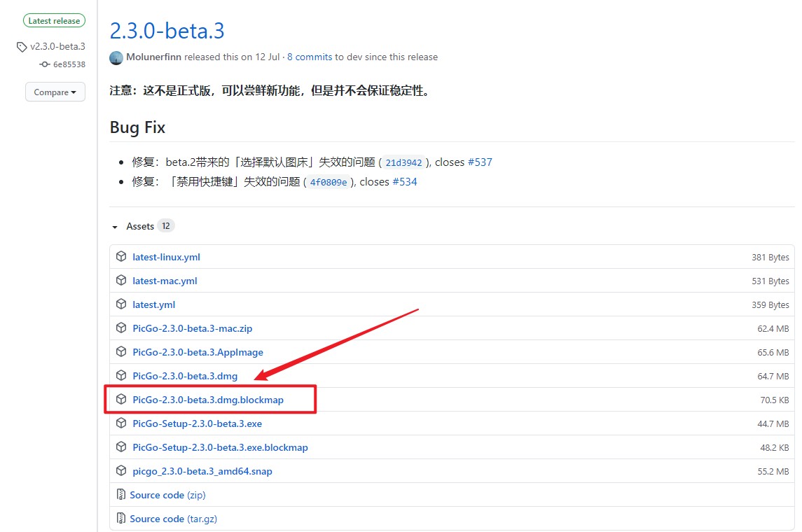Click the Bug Fix heading
The image size is (802, 532).
coord(137,127)
